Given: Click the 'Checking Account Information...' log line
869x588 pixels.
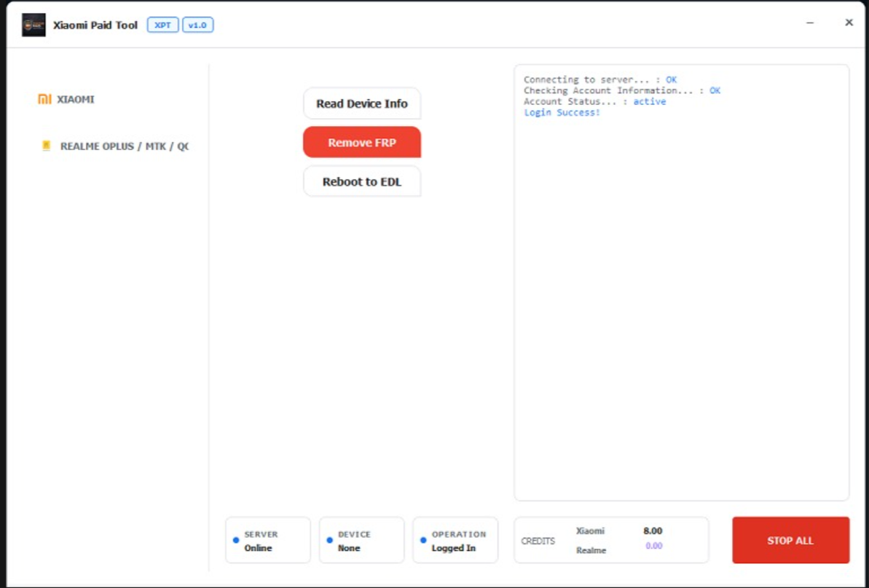Looking at the screenshot, I should click(622, 90).
